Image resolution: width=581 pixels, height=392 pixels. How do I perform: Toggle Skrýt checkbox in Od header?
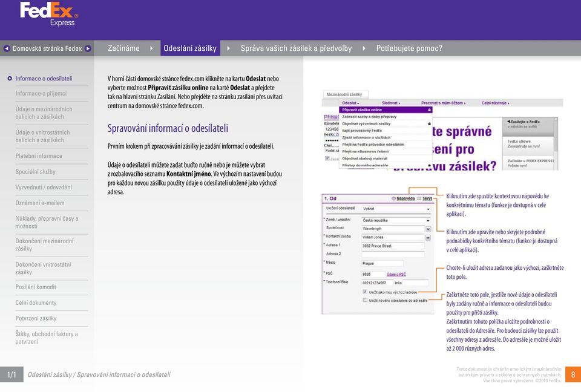pyautogui.click(x=419, y=198)
